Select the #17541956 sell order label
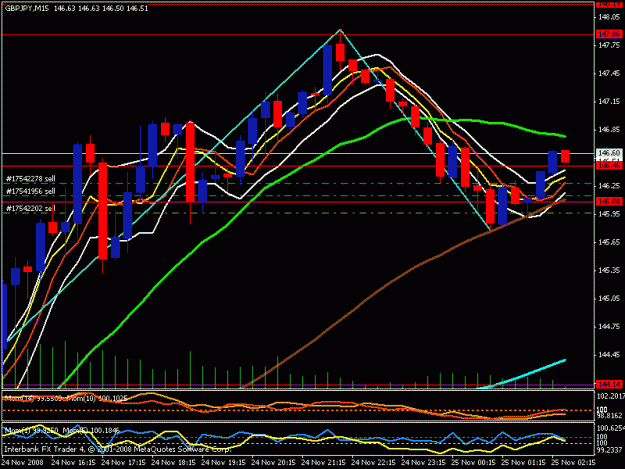Viewport: 625px width, 469px height. pyautogui.click(x=31, y=191)
